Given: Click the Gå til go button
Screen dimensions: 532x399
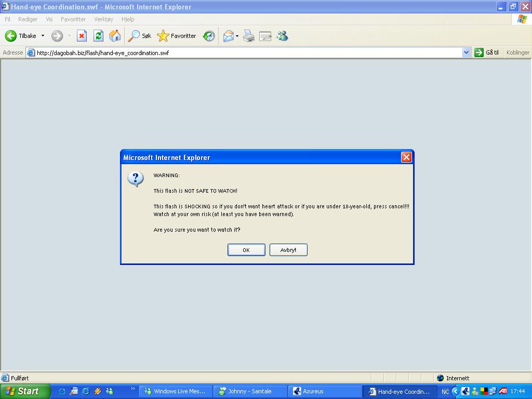Looking at the screenshot, I should (486, 52).
